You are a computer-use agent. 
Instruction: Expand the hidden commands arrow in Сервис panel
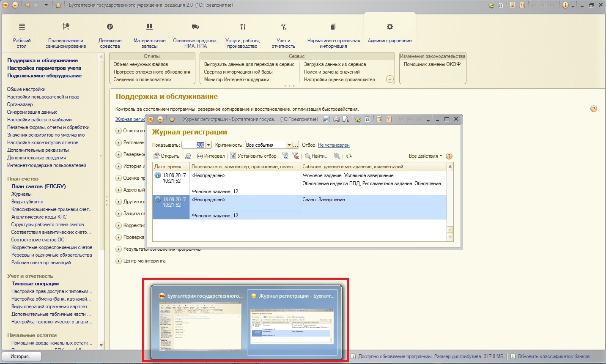click(390, 79)
